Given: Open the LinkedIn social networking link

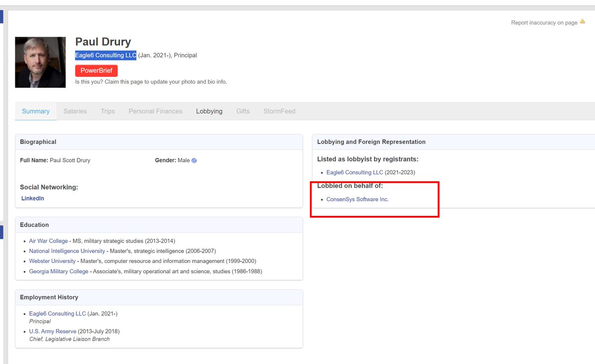Looking at the screenshot, I should click(x=33, y=199).
